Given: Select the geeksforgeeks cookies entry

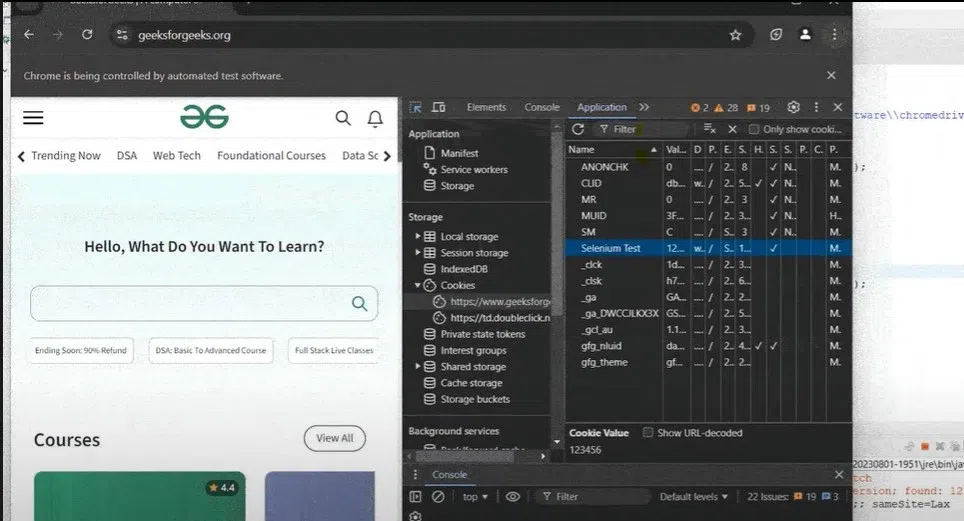Looking at the screenshot, I should 491,301.
